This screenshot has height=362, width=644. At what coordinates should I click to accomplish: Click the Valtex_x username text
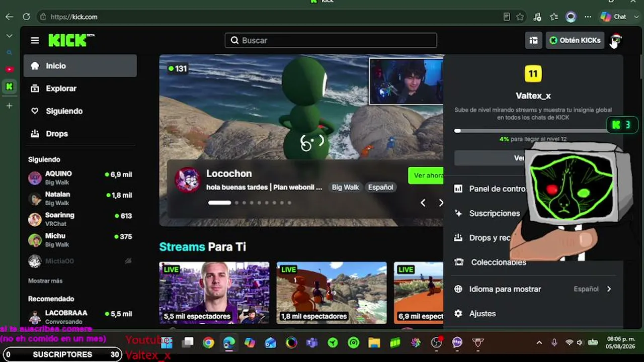click(x=533, y=96)
